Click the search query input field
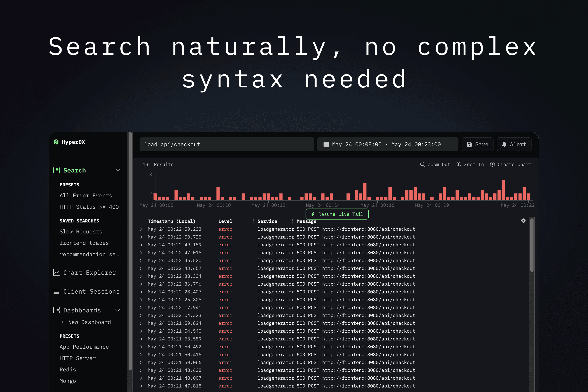The height and width of the screenshot is (392, 588). (227, 144)
